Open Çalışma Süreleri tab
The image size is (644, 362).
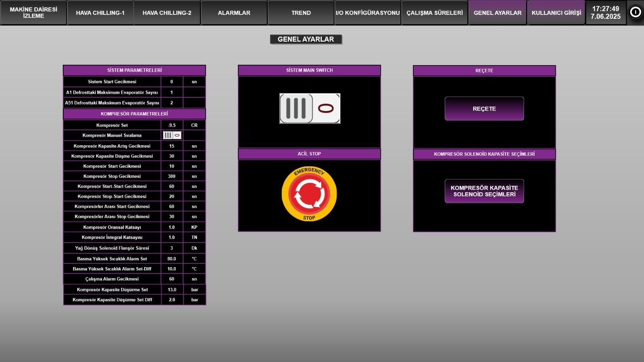tap(434, 12)
